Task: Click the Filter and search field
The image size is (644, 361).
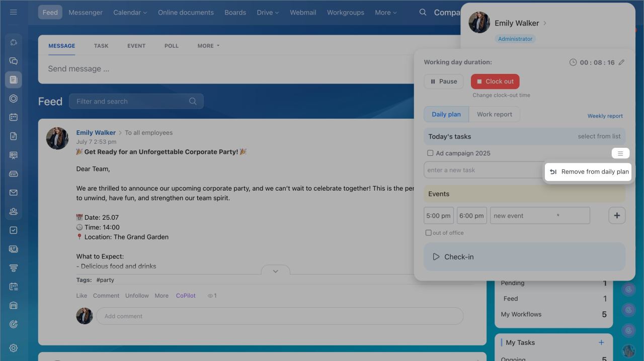Action: tap(131, 102)
